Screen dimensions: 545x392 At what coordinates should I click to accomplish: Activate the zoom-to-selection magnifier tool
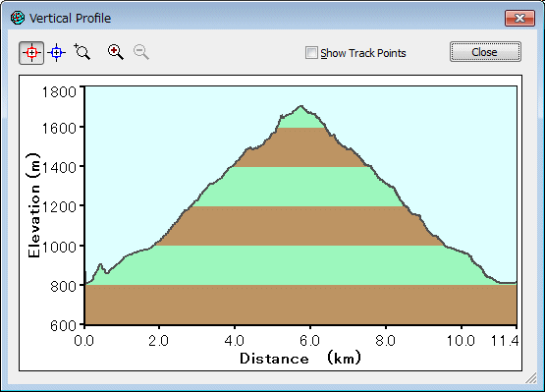coord(82,52)
